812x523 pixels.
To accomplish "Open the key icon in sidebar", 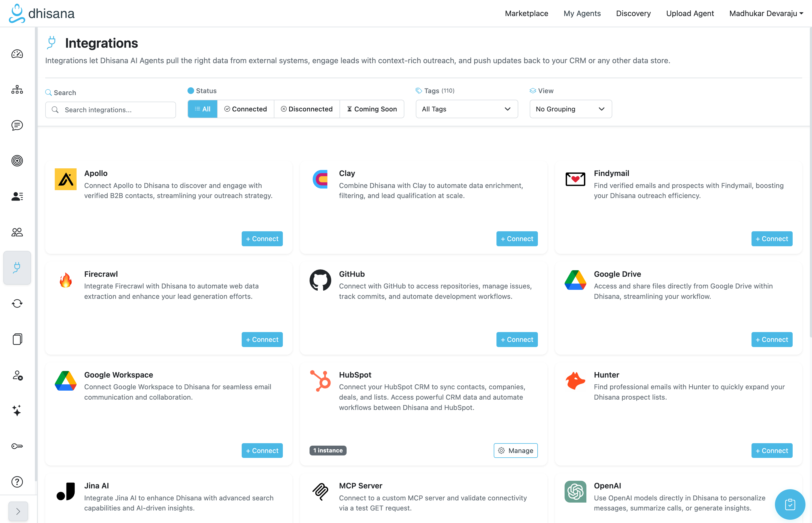I will (x=17, y=446).
